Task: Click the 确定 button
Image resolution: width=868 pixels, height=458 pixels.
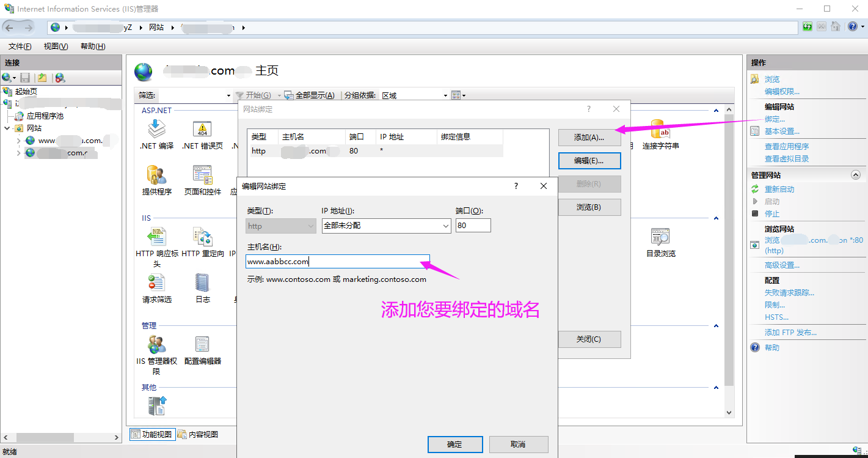Action: pos(455,445)
